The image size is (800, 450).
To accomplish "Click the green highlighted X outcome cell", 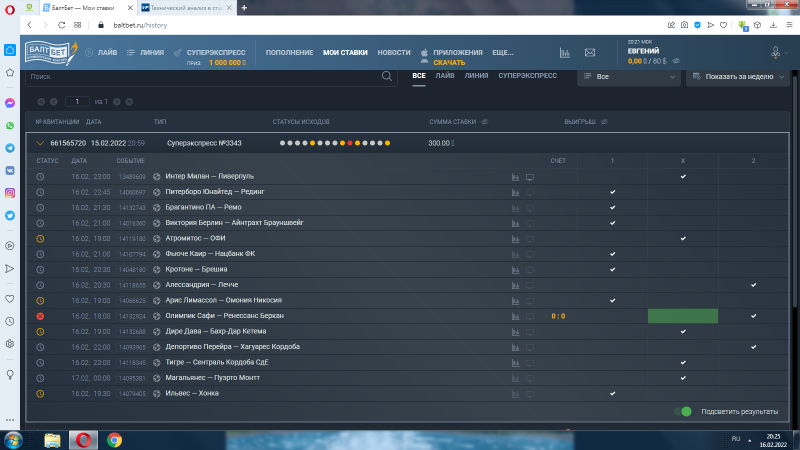I will 683,316.
